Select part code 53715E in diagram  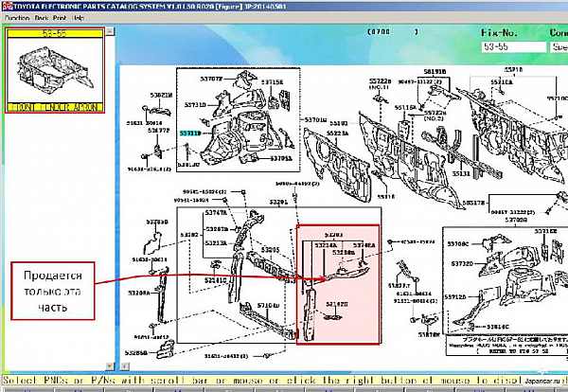(273, 82)
